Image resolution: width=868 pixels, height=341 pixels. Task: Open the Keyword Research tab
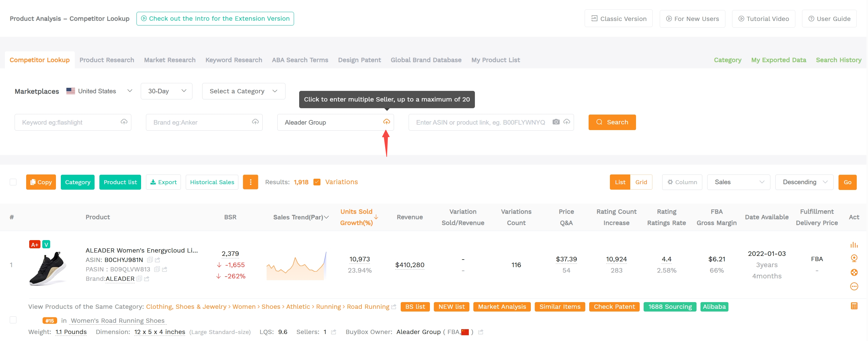[x=234, y=60]
